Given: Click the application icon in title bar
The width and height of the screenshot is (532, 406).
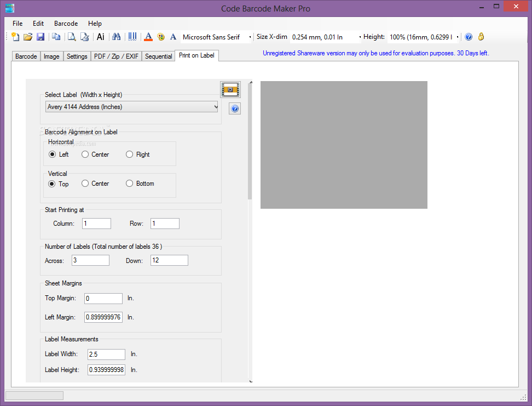Looking at the screenshot, I should (x=9, y=8).
